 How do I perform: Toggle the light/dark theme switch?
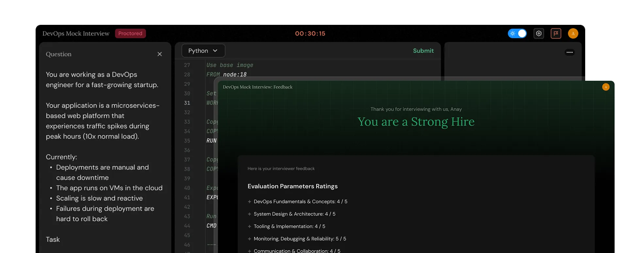517,33
